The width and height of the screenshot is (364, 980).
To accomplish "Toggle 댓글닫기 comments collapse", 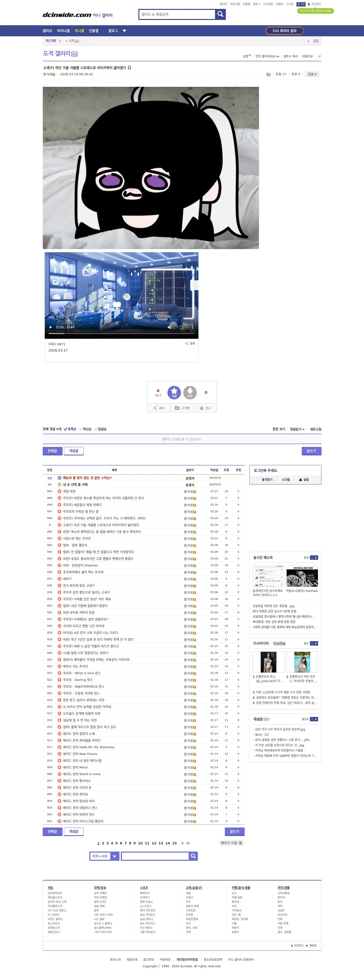I will click(x=297, y=429).
